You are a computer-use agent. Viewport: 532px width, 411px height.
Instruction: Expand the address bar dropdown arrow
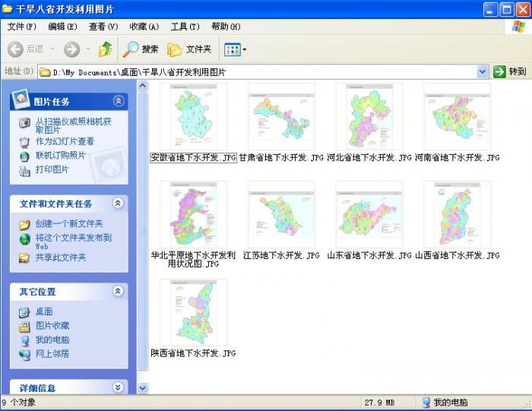482,71
